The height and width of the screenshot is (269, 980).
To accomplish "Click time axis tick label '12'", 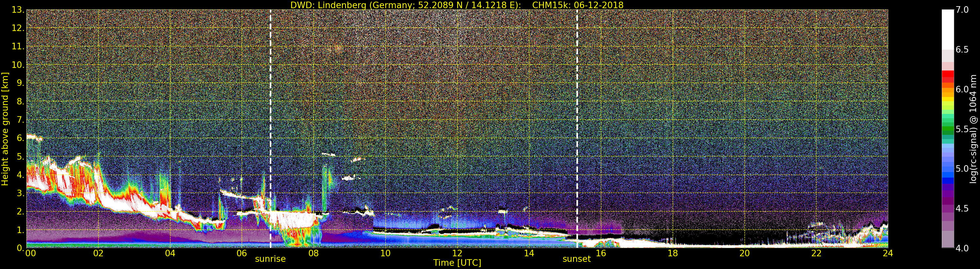I will [457, 253].
